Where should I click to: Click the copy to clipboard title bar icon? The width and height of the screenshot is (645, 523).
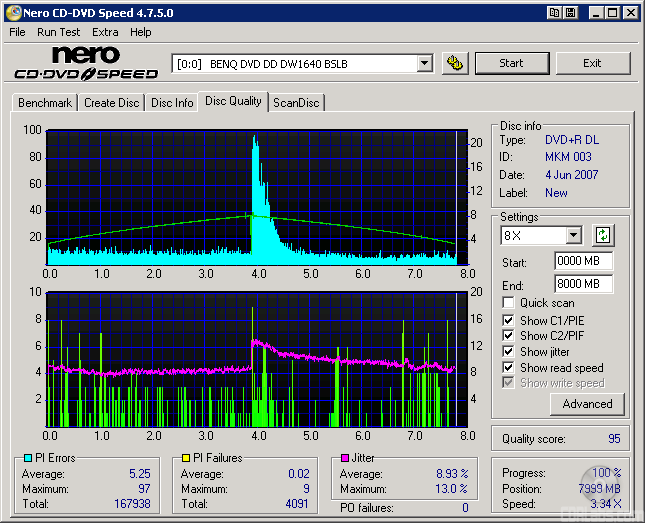coord(554,13)
